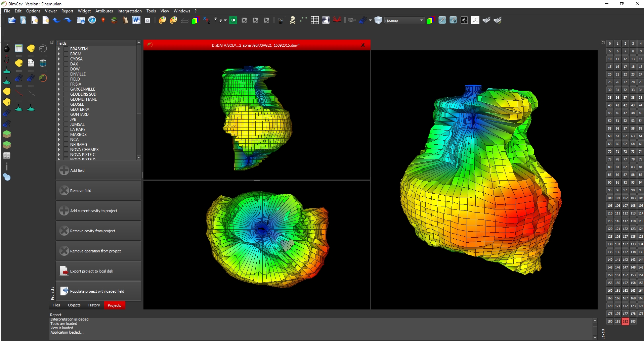
Task: Switch to the History tab
Action: tap(94, 305)
